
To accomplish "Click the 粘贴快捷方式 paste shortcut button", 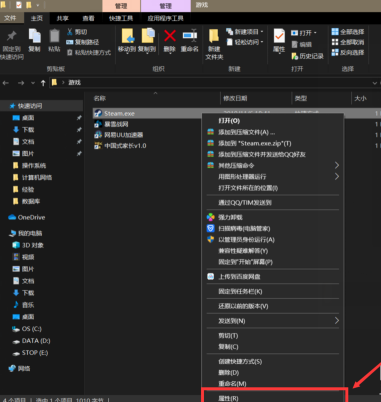I will (89, 52).
